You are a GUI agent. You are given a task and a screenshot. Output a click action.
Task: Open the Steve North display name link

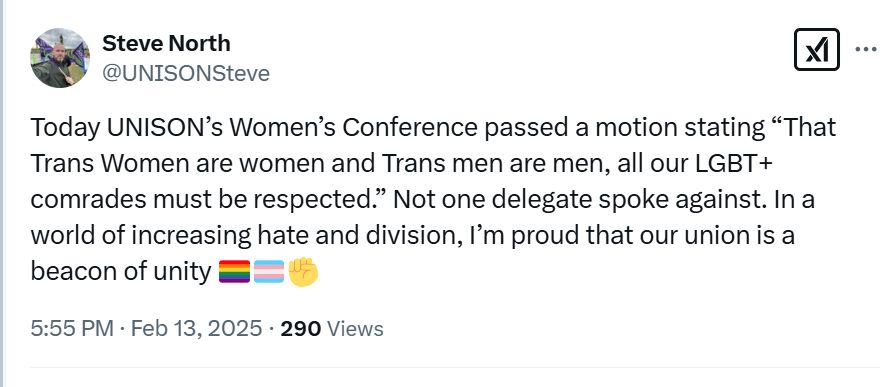[166, 43]
